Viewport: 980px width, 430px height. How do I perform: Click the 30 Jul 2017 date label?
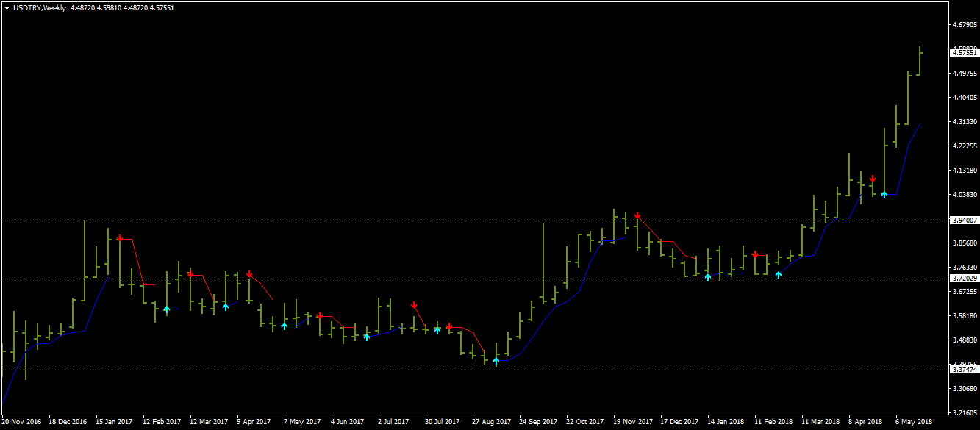[x=443, y=423]
